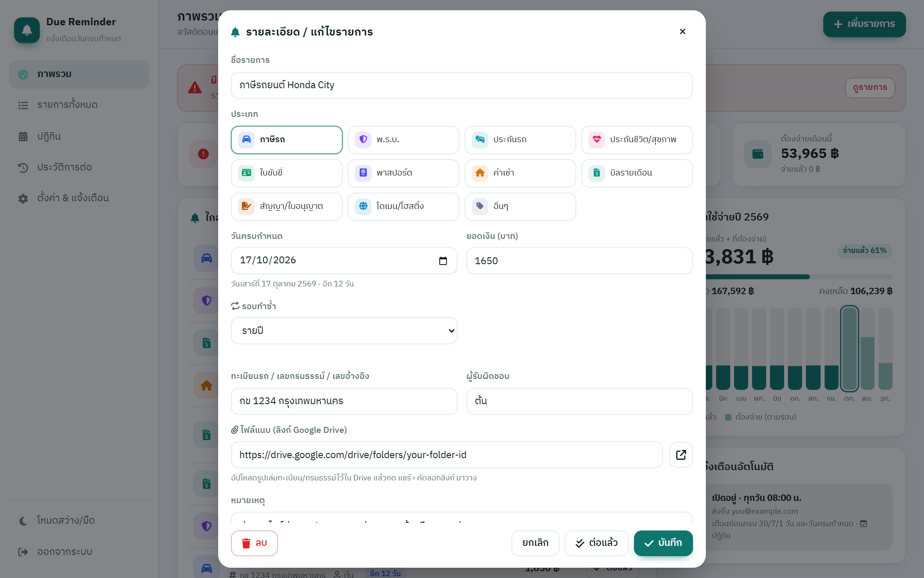The height and width of the screenshot is (578, 924).
Task: Click the ลบ delete button
Action: [254, 543]
